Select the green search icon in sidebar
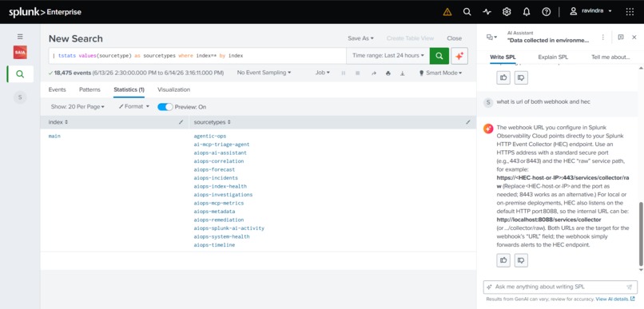 pos(20,74)
